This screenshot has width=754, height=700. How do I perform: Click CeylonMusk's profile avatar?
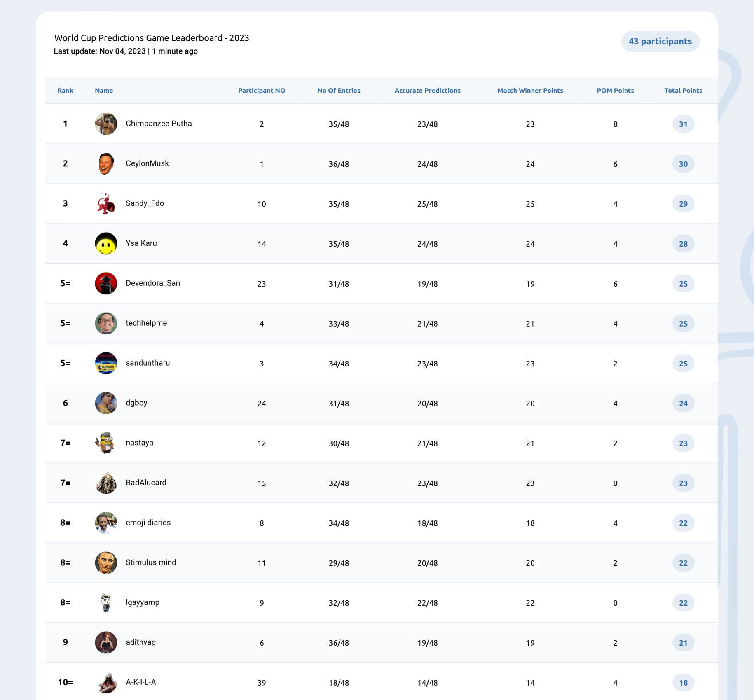pos(106,164)
